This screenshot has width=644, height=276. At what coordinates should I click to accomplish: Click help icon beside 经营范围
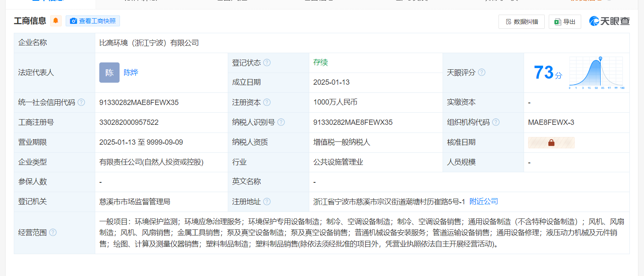point(53,232)
